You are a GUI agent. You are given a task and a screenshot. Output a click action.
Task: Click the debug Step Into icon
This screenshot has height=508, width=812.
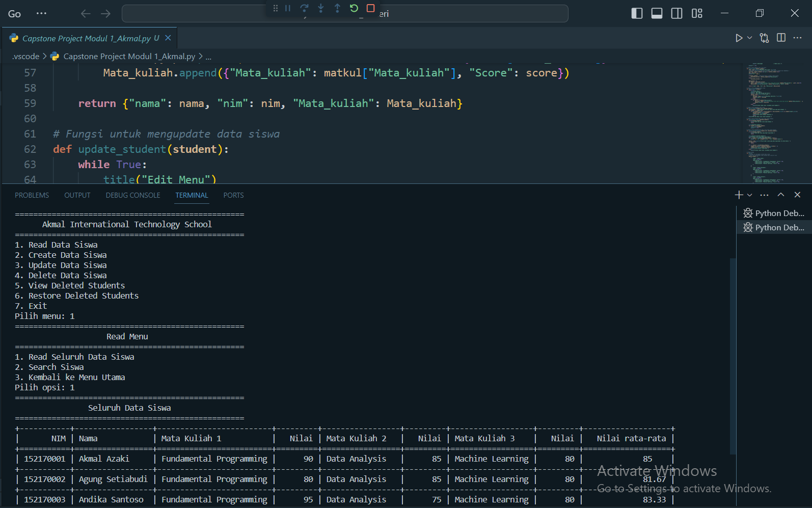(321, 8)
